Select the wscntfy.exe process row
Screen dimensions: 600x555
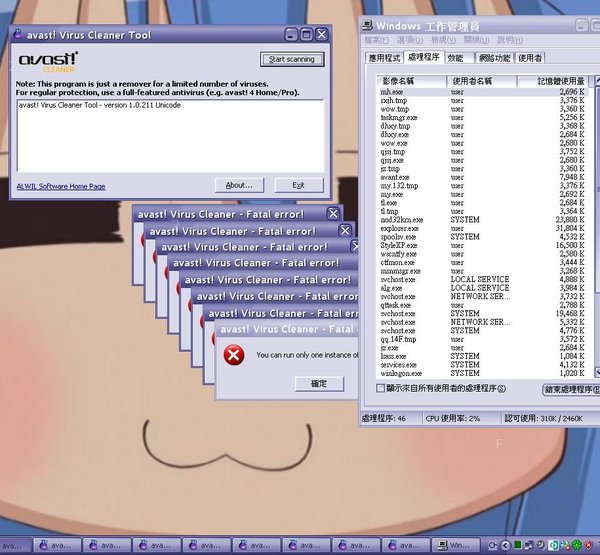[x=484, y=254]
